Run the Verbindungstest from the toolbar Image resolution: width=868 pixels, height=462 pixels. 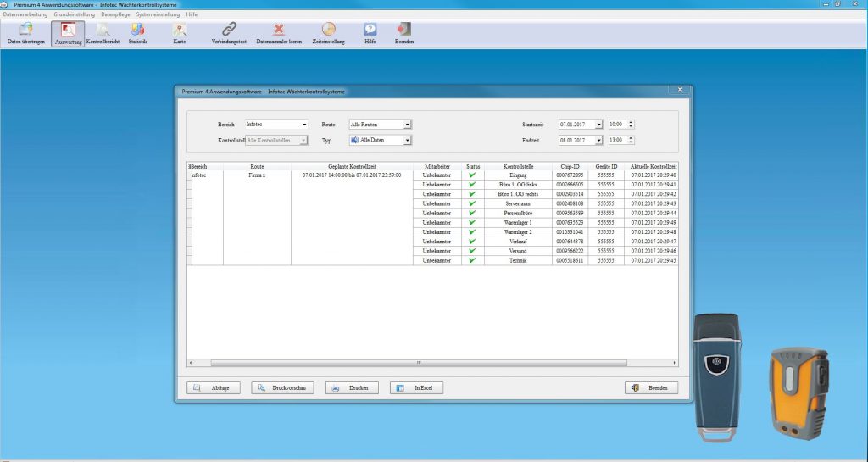click(x=229, y=32)
